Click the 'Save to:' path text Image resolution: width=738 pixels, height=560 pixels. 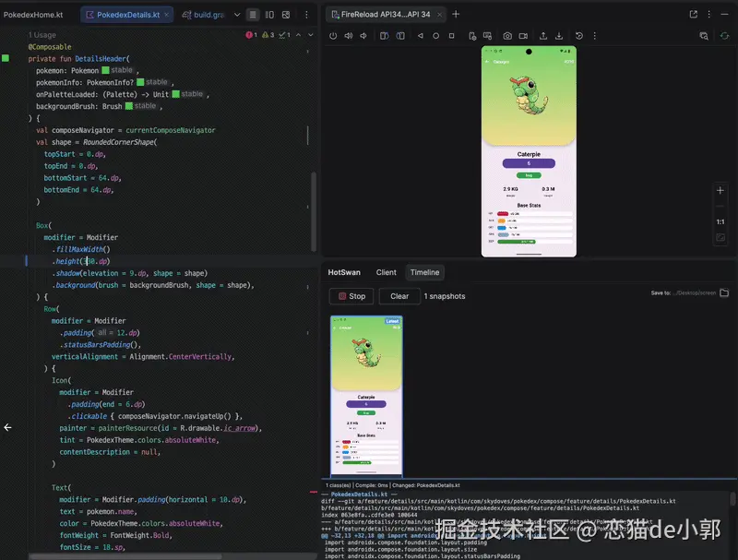point(684,292)
